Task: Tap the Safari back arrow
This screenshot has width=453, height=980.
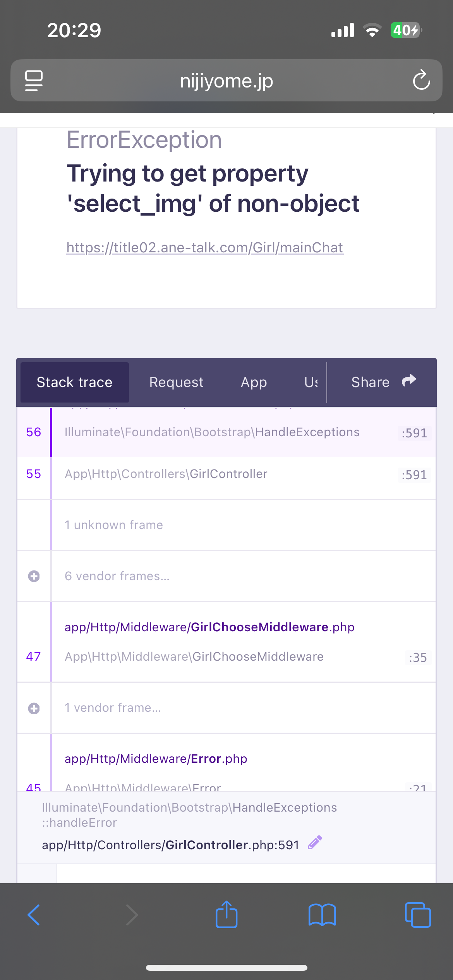Action: pos(34,915)
